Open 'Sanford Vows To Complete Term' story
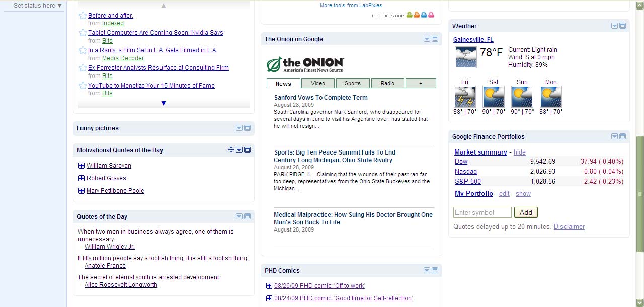 coord(321,98)
